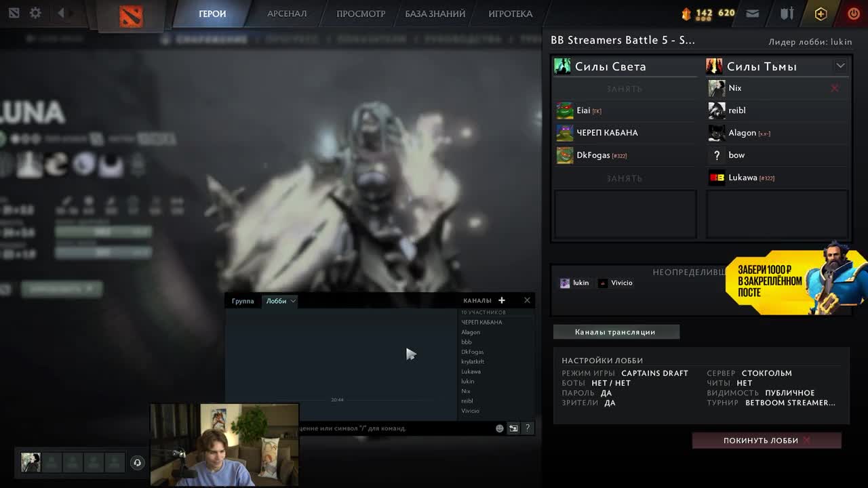The width and height of the screenshot is (868, 488).
Task: Click the headset voice icon at bottom left
Action: [137, 462]
